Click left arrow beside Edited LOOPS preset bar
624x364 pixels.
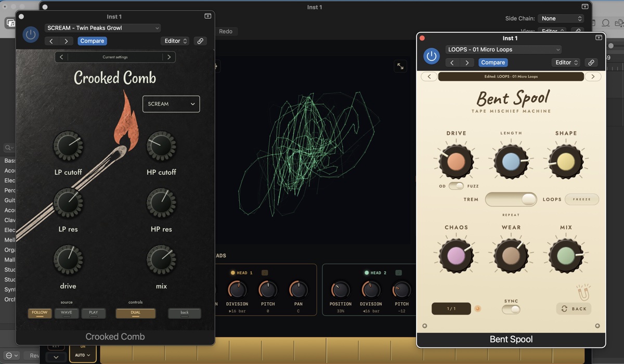[429, 76]
